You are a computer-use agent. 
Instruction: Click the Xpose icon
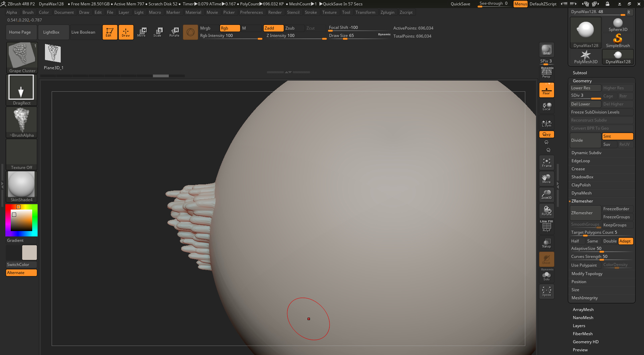click(x=546, y=291)
